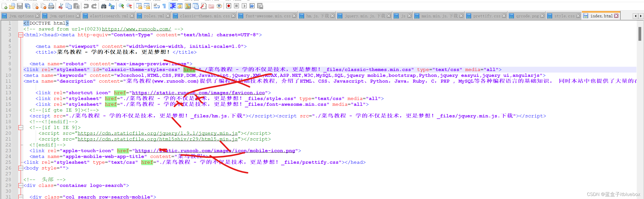The width and height of the screenshot is (644, 199).
Task: Run macro multiple times icon
Action: click(252, 6)
